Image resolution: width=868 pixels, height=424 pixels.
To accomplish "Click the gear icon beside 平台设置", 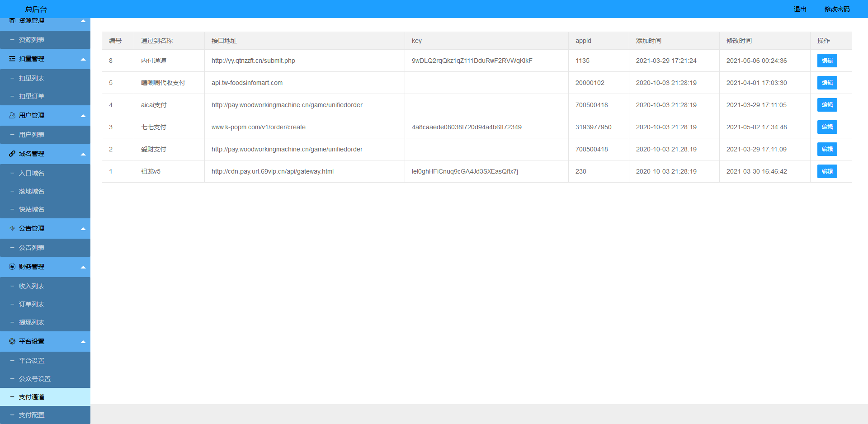I will tap(12, 341).
